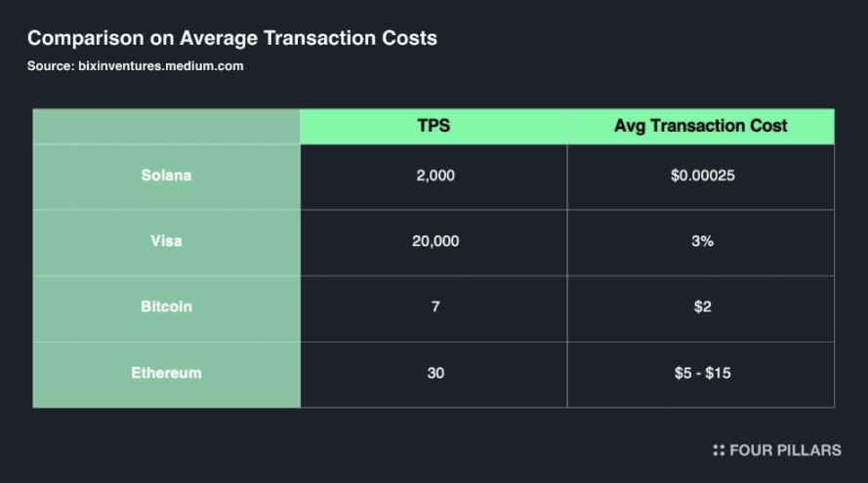Click the Four Pillars logo dots icon

(719, 451)
